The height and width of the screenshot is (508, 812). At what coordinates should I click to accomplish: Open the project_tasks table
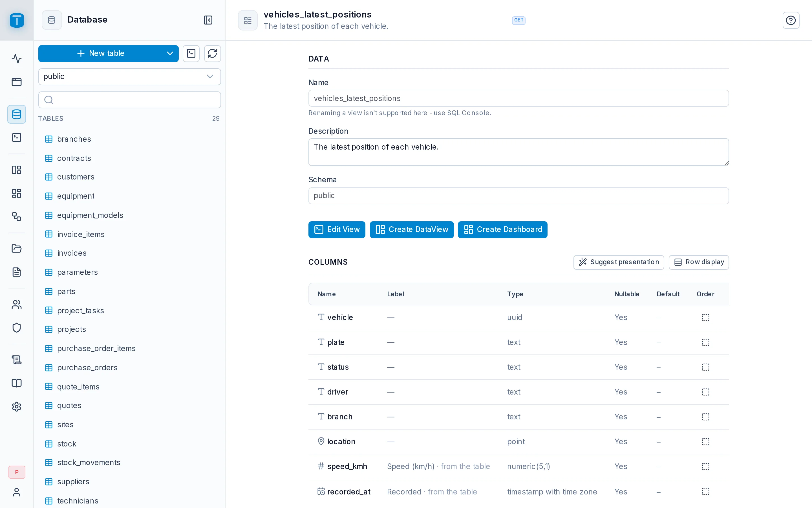pos(129,310)
